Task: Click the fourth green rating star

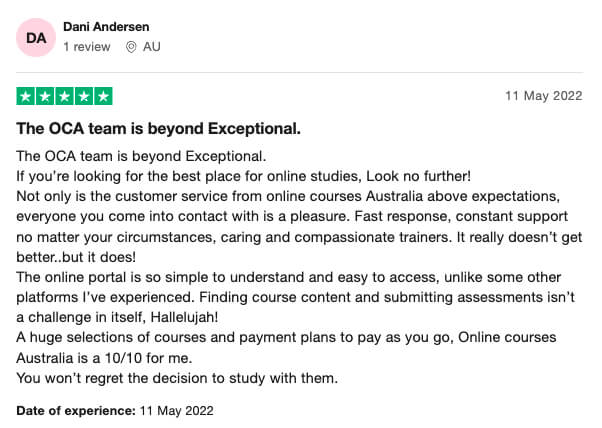Action: point(83,97)
